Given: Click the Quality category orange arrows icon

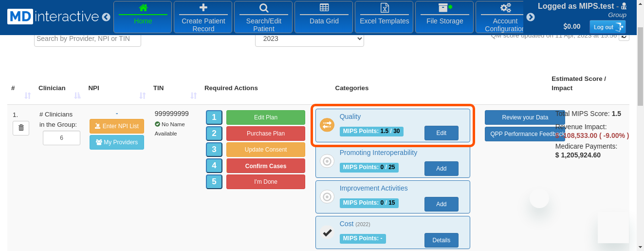Looking at the screenshot, I should point(327,125).
